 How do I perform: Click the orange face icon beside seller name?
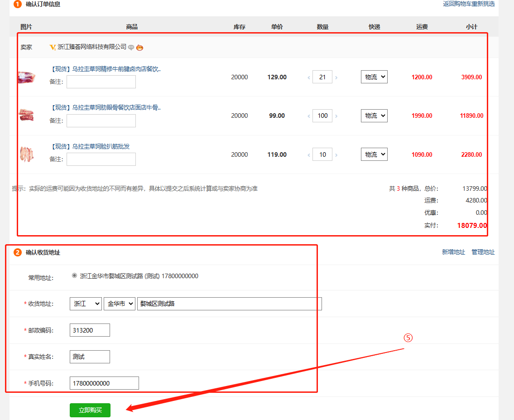click(139, 47)
